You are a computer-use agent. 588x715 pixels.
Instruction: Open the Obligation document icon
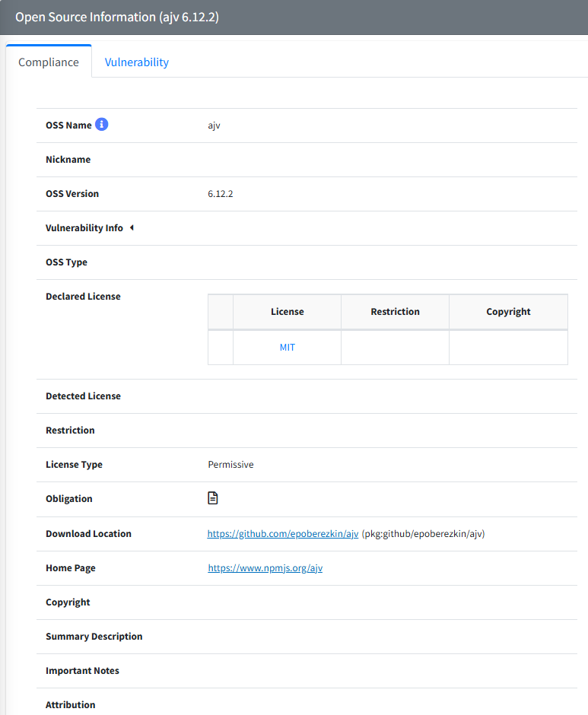tap(212, 498)
